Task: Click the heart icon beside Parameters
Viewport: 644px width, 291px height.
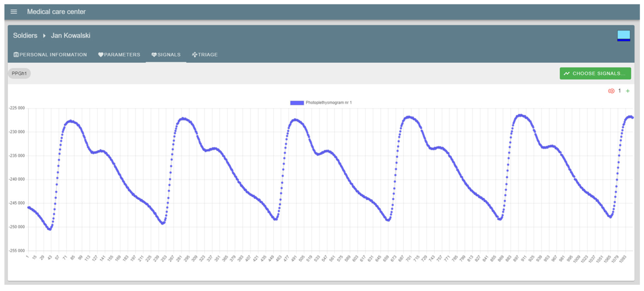Action: coord(101,55)
